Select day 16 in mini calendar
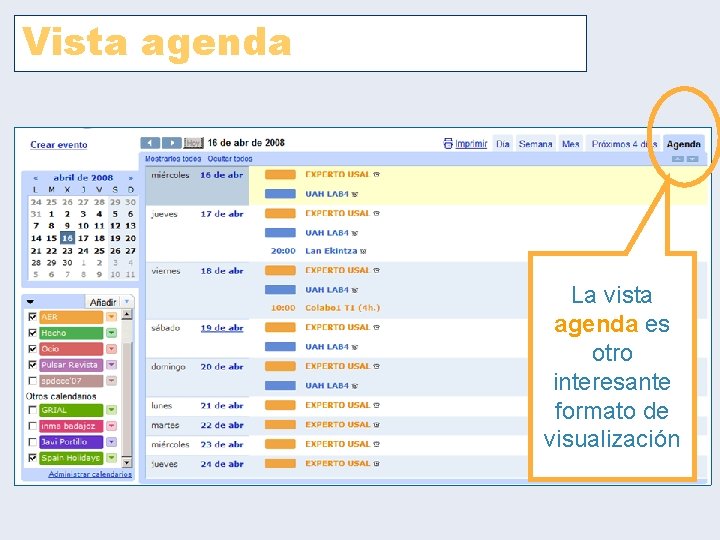This screenshot has height=540, width=720. point(68,238)
